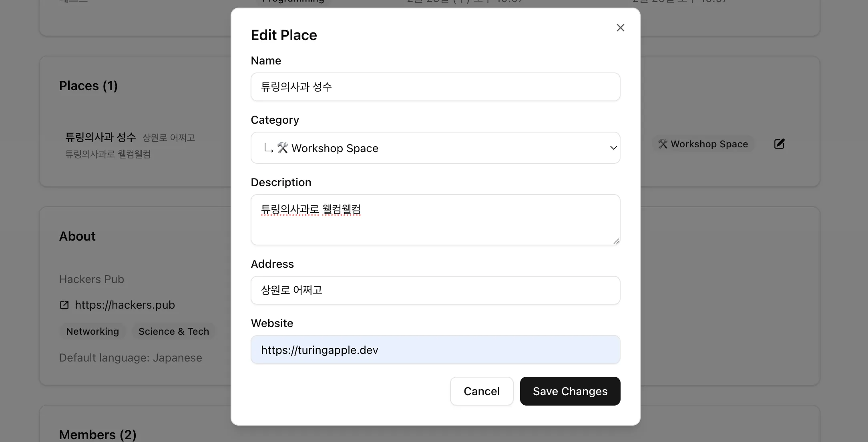868x442 pixels.
Task: Select the place name 튜링의사과 성수 in Places
Action: coord(100,137)
